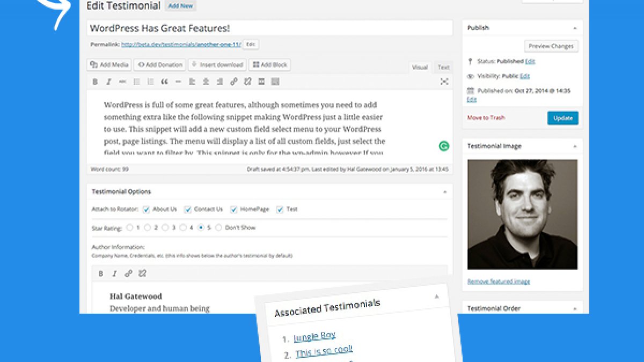Edit the Public visibility setting

(x=525, y=77)
